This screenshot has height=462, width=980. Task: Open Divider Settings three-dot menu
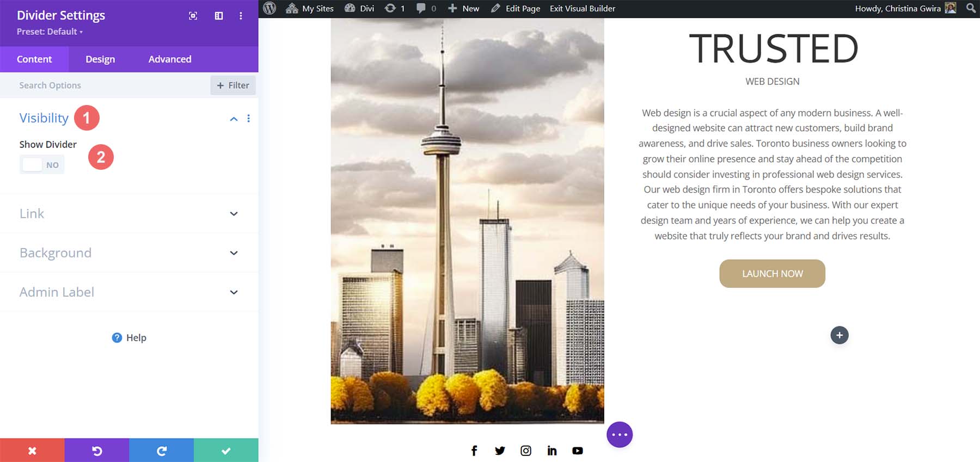pyautogui.click(x=241, y=16)
